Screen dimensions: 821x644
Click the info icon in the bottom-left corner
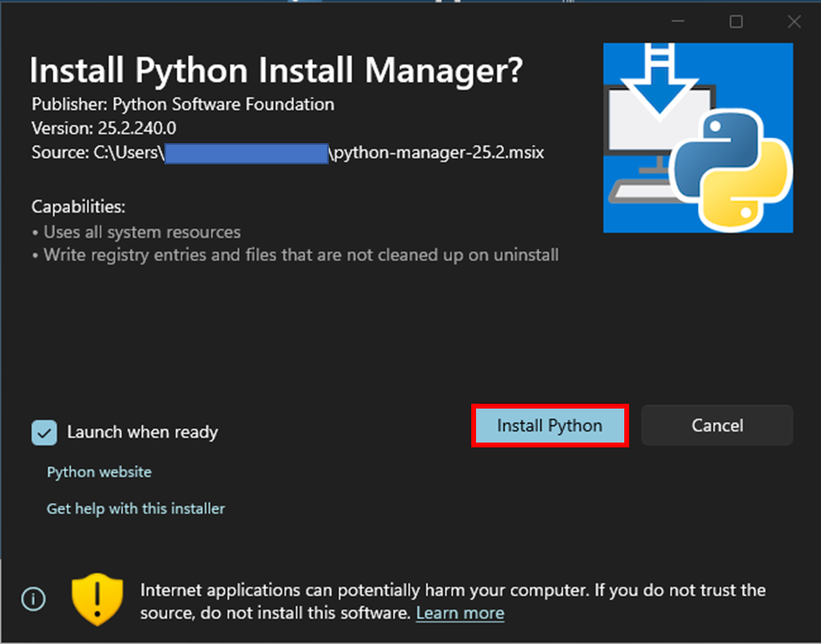click(32, 599)
